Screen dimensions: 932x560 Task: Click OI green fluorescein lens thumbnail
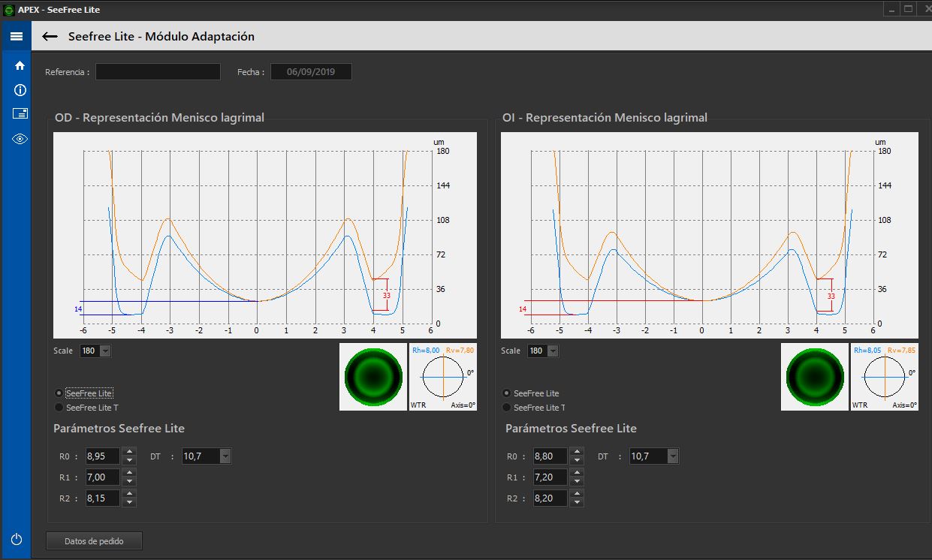pyautogui.click(x=815, y=377)
